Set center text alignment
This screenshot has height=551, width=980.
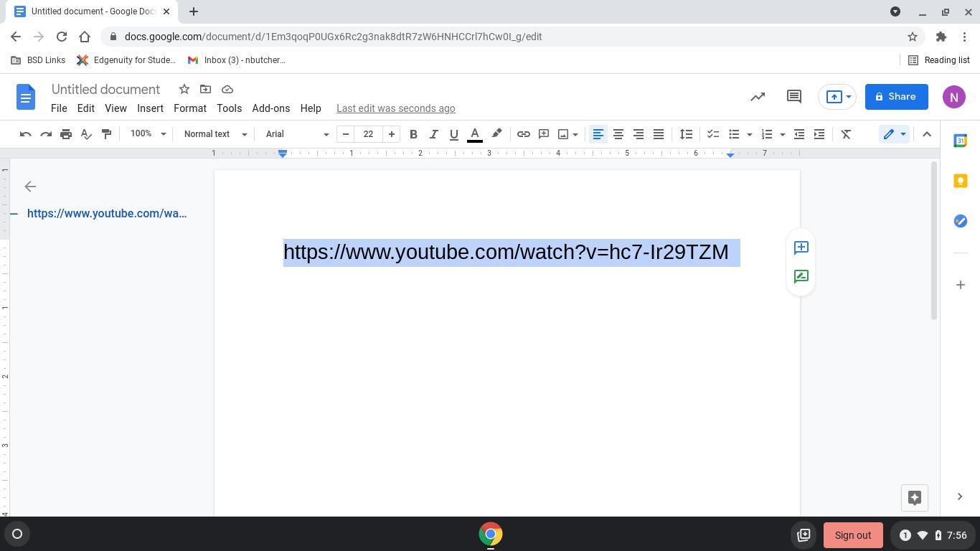pyautogui.click(x=618, y=134)
